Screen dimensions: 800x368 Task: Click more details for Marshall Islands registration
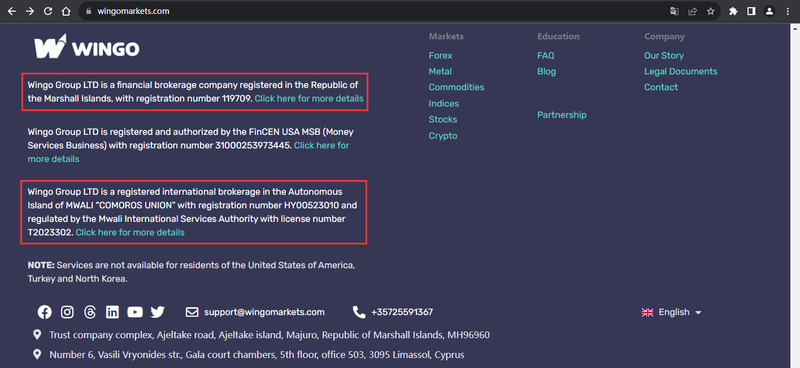309,99
